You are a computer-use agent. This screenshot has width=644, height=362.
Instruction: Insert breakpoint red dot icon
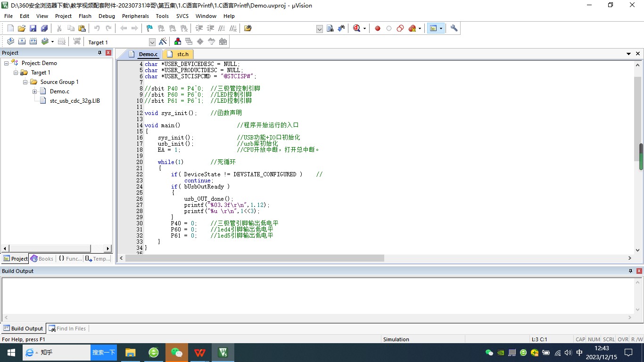click(378, 28)
